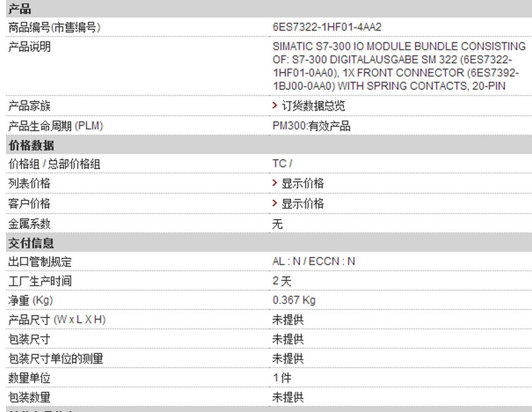Click the AL : N / ECCN : N value
532x412 pixels.
[x=313, y=261]
